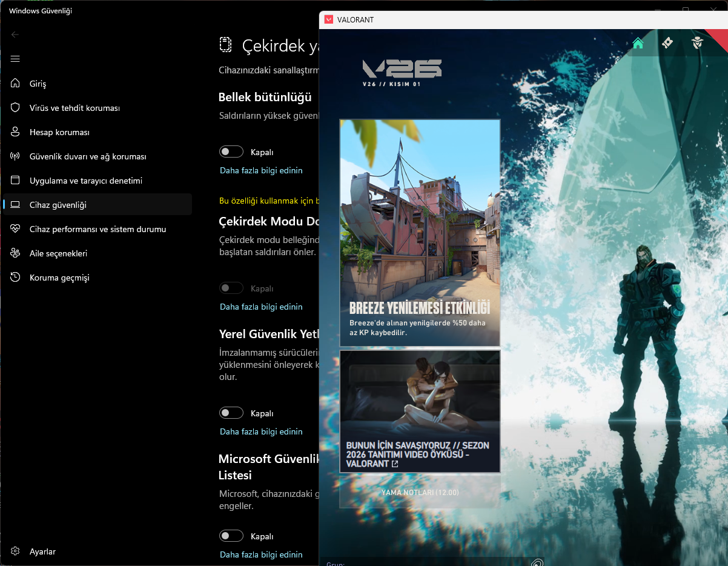Follow Daha fazla bilgi edinin under Yerel Güvenlik
The image size is (728, 566).
(x=261, y=431)
